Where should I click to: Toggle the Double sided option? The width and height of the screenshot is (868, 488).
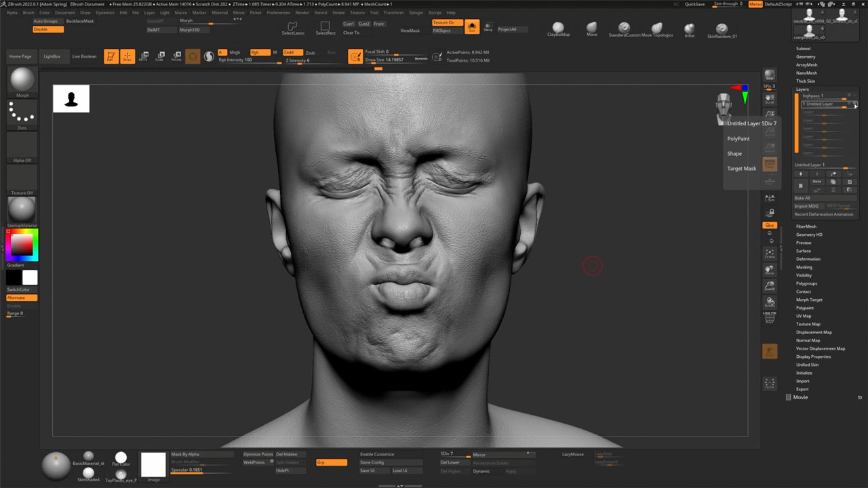(47, 29)
